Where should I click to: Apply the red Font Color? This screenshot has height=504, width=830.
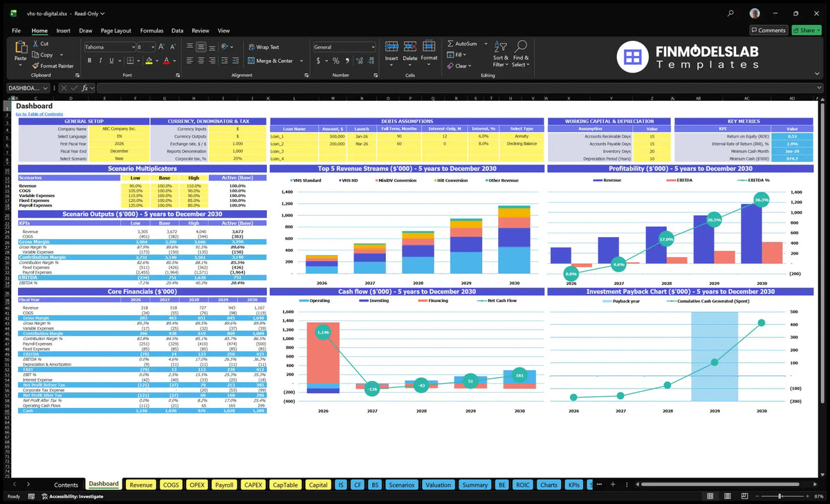click(x=166, y=61)
